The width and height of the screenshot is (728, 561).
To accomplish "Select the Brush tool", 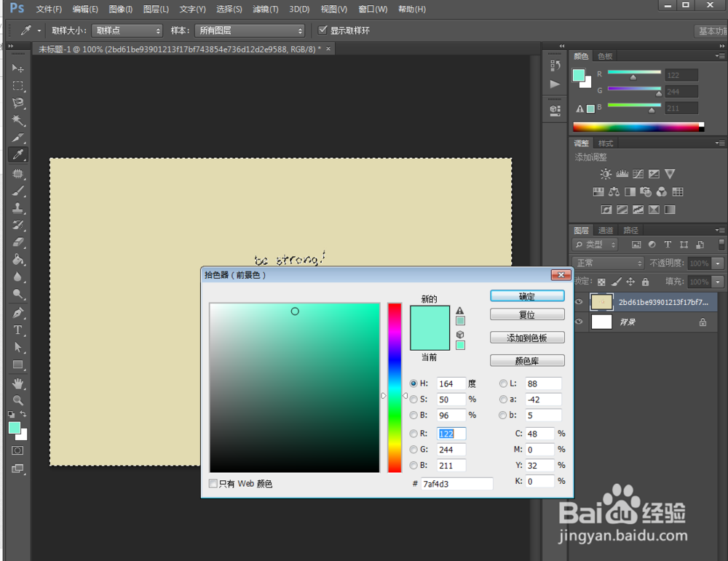I will (x=17, y=191).
